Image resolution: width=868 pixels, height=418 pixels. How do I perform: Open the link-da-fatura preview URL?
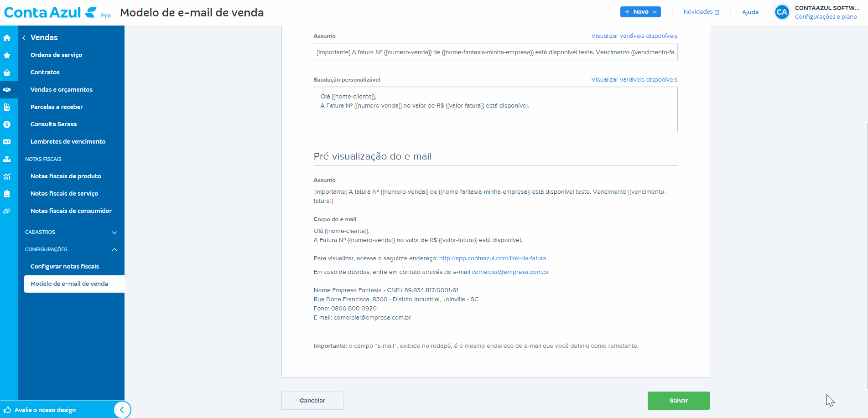point(493,258)
